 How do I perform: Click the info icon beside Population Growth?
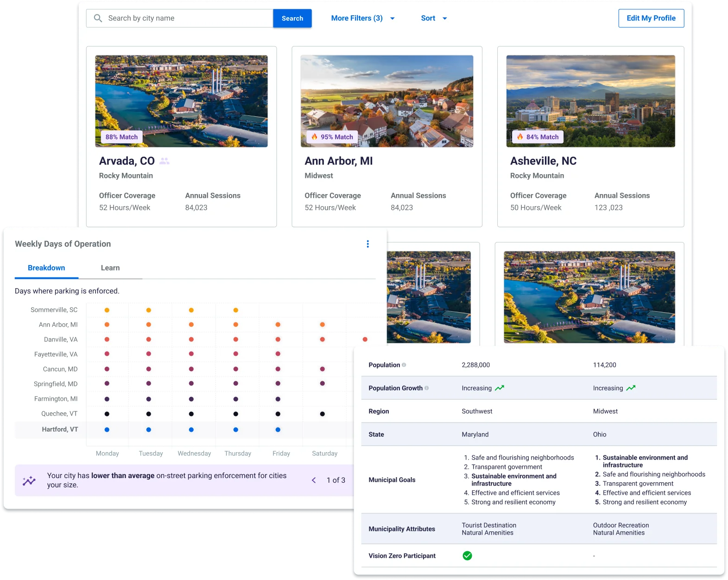coord(427,388)
